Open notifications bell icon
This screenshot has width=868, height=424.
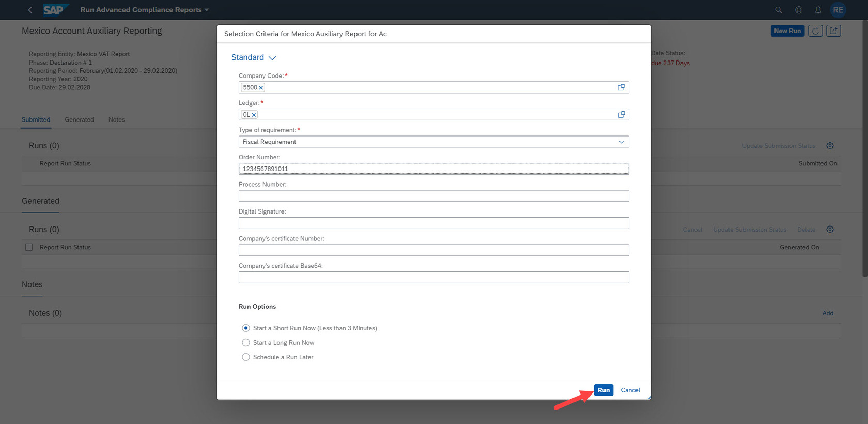(x=818, y=10)
